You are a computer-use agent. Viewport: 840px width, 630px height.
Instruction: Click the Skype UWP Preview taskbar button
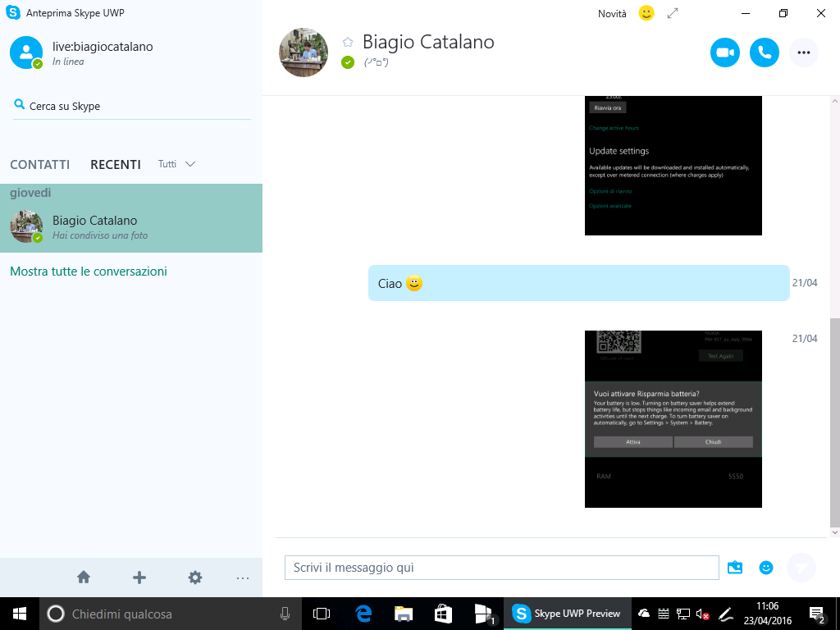point(567,614)
